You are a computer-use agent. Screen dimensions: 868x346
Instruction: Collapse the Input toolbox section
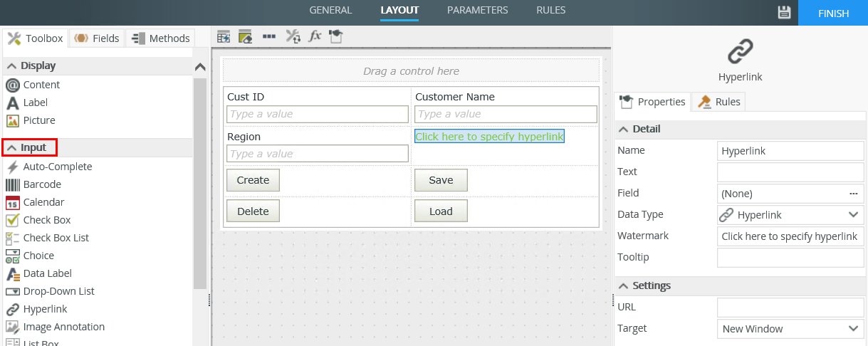click(x=11, y=147)
